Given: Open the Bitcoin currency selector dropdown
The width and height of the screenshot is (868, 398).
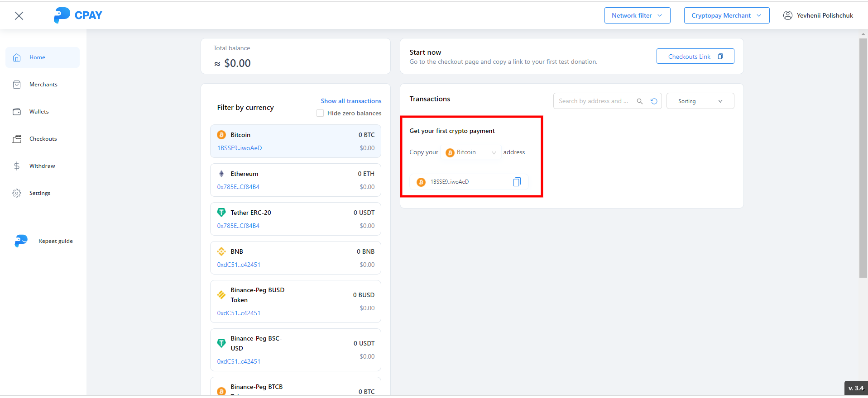Looking at the screenshot, I should 471,152.
